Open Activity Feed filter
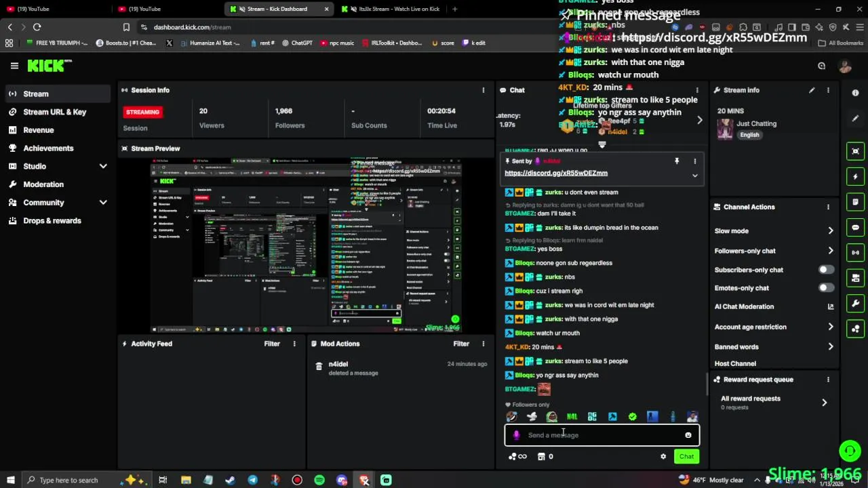868x488 pixels. [x=272, y=344]
